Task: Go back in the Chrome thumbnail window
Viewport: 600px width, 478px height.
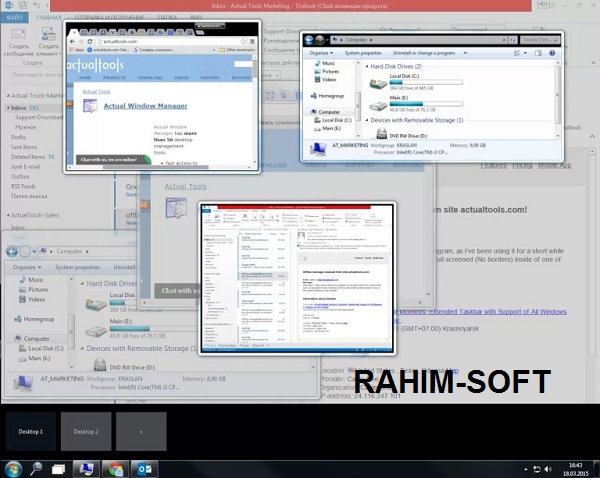Action: (x=72, y=41)
